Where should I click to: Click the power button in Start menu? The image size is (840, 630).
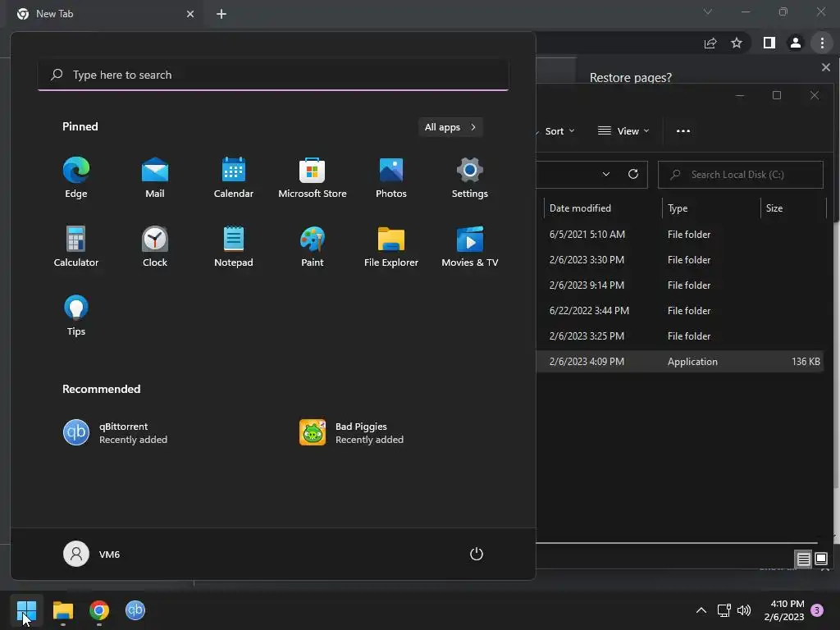point(477,554)
